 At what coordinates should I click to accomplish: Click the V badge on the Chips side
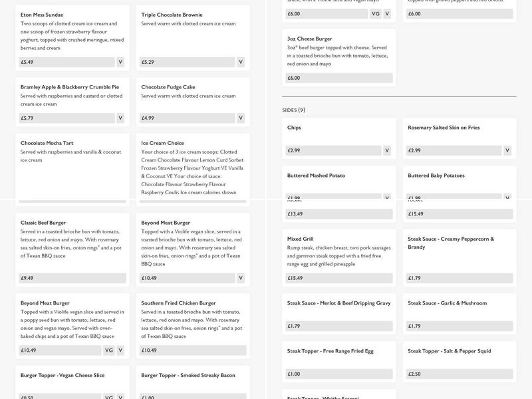tap(387, 151)
